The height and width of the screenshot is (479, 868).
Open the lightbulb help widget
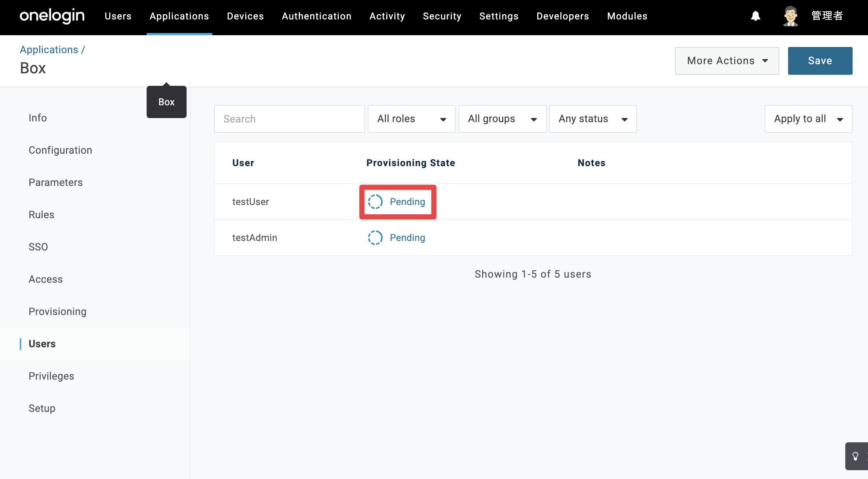[856, 456]
